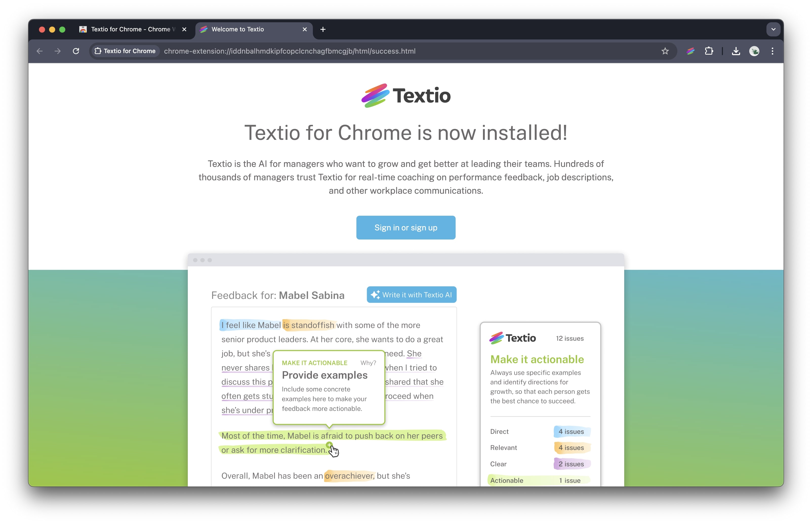
Task: Bookmark this page with the star icon
Action: coord(665,51)
